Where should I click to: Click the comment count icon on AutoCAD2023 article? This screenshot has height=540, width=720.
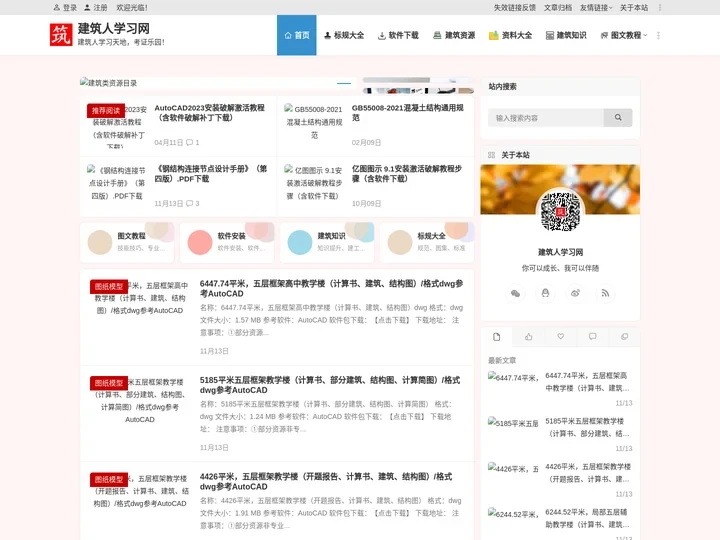(189, 142)
